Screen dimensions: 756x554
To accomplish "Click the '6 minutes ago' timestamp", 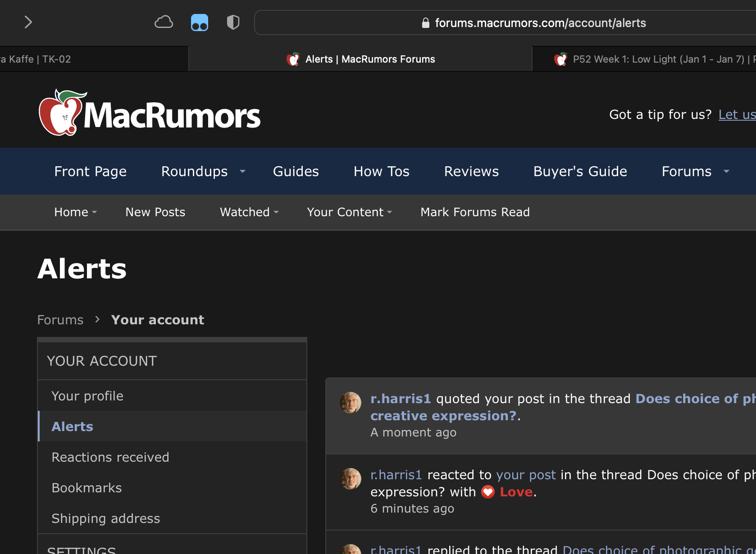I will click(412, 509).
